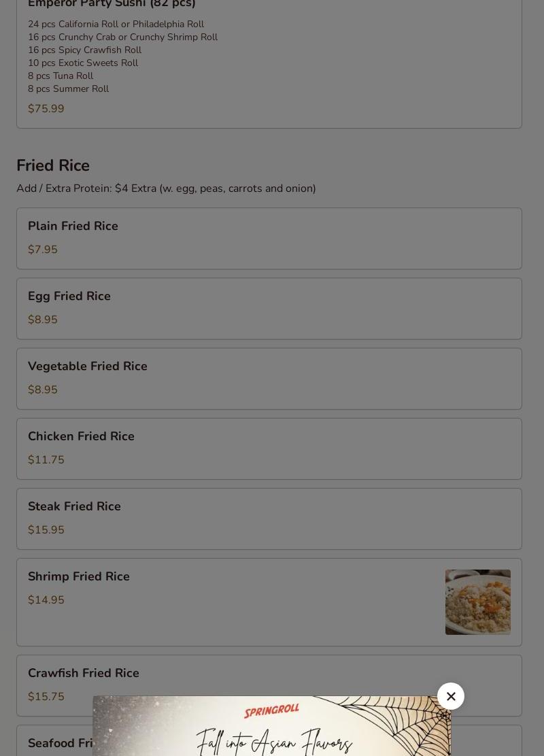This screenshot has height=756, width=544.
Task: Click the Springroll logo in the popup
Action: point(271,711)
